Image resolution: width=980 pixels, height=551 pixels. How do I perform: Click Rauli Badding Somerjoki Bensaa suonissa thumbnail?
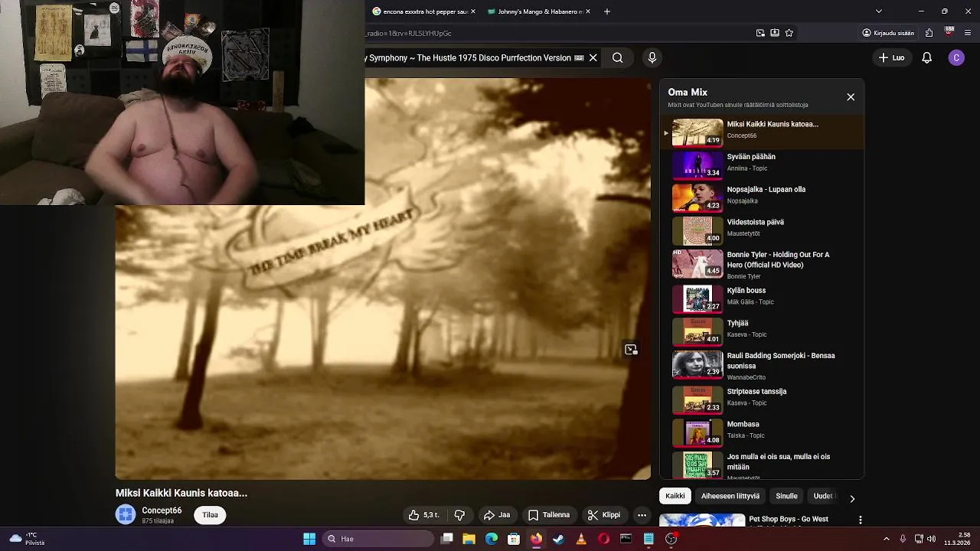pyautogui.click(x=697, y=364)
